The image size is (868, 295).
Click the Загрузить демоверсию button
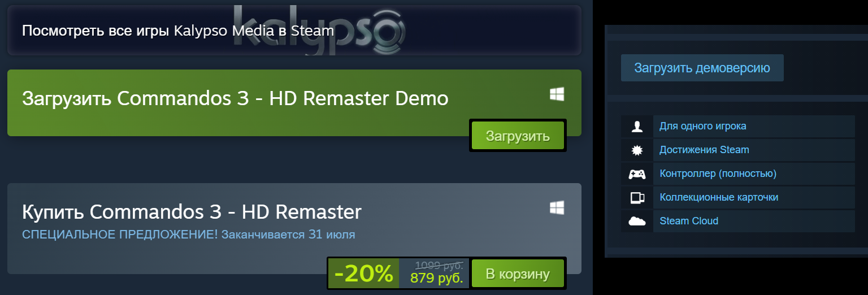click(x=702, y=68)
